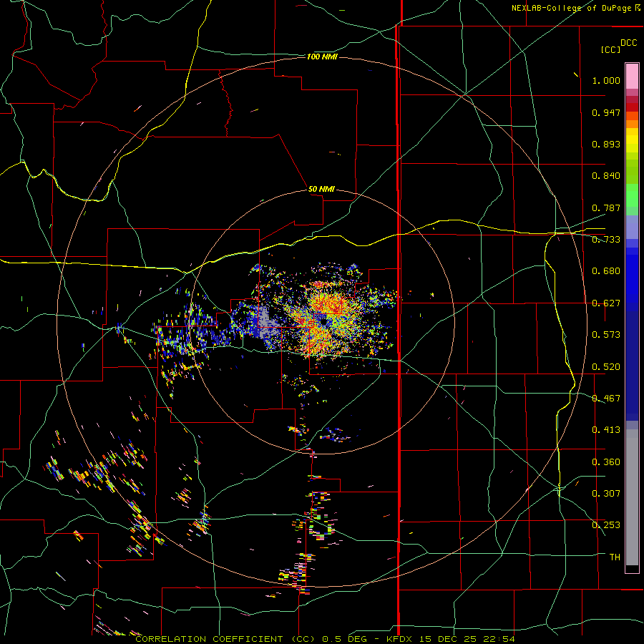
Task: Select the pink top segment of color bar
Action: [x=632, y=76]
